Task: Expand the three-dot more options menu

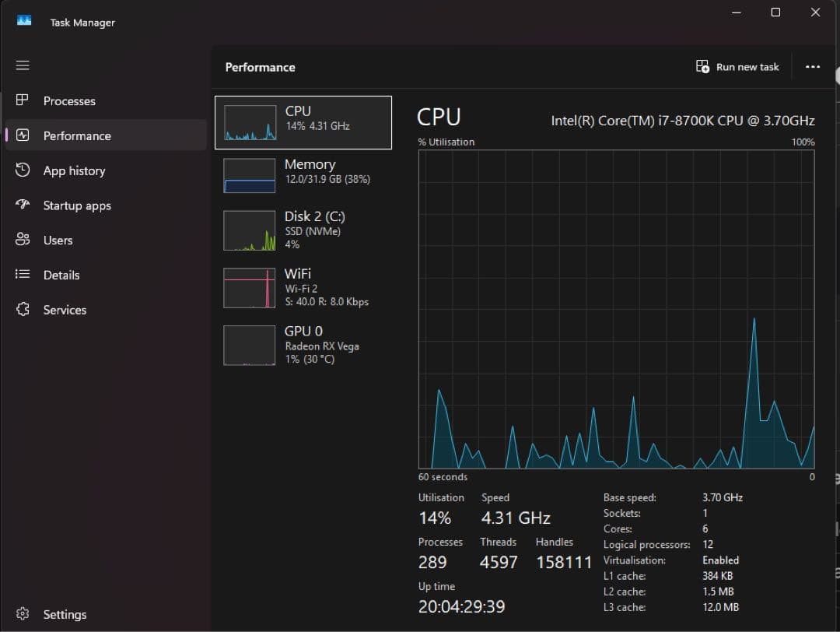Action: 813,67
